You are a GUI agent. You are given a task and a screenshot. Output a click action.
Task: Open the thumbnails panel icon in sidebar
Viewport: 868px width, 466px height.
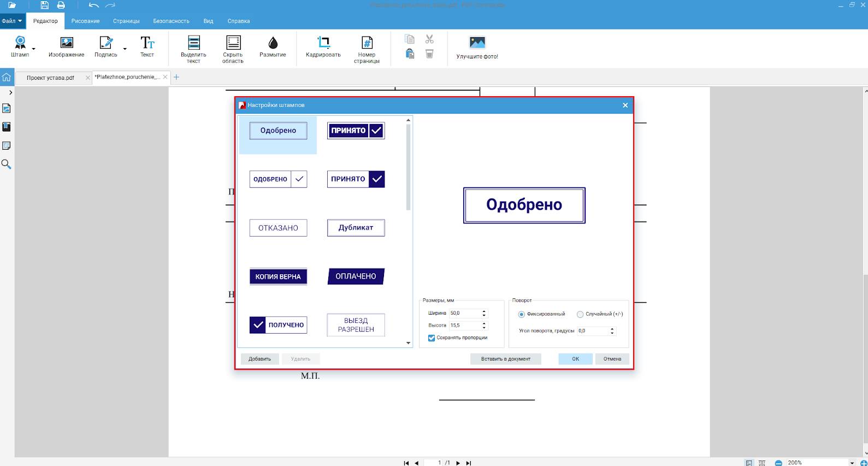(x=7, y=108)
